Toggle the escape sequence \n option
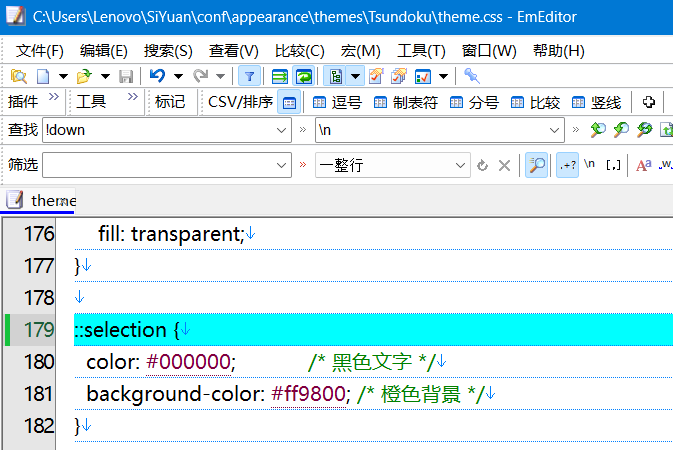The height and width of the screenshot is (450, 673). tap(590, 166)
